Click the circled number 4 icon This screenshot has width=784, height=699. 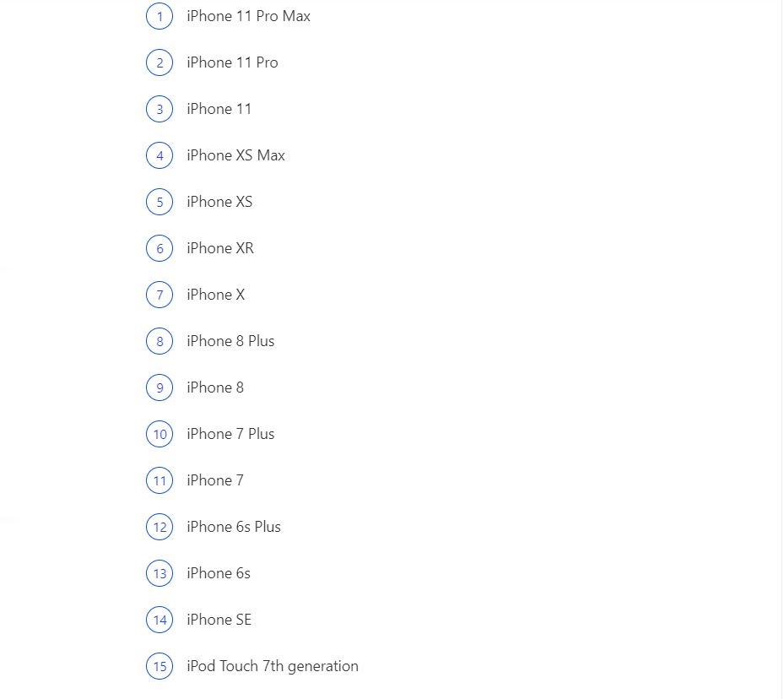pyautogui.click(x=160, y=155)
